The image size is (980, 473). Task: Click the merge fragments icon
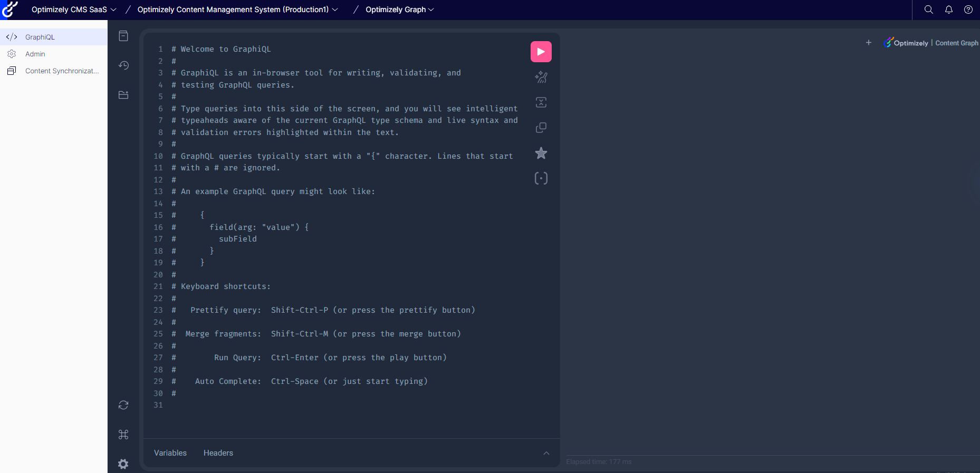[541, 102]
